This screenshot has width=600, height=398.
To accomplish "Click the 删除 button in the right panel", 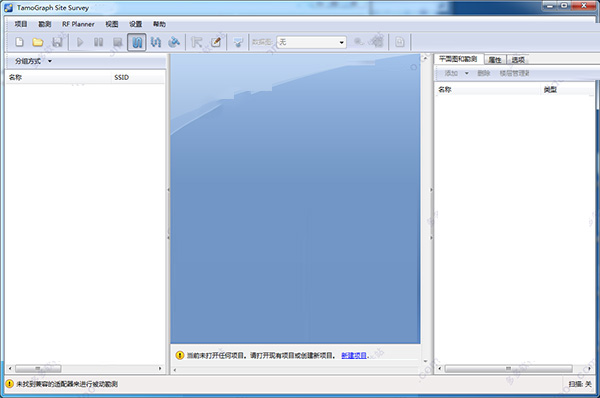I will pyautogui.click(x=484, y=73).
